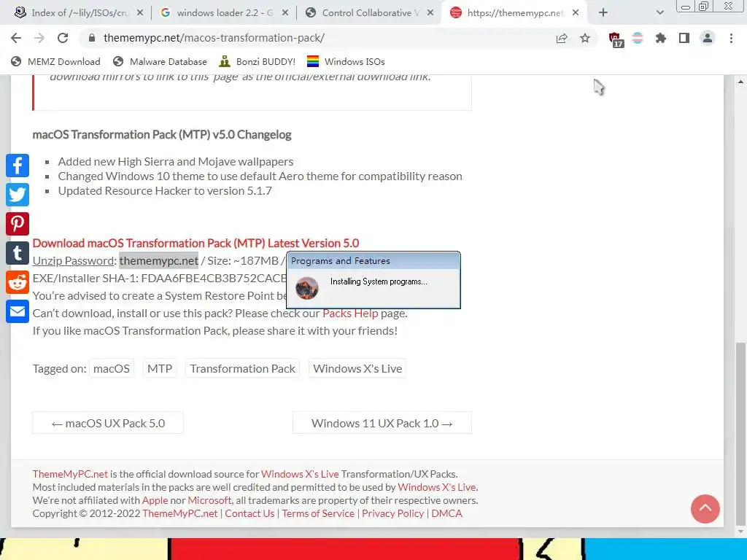The height and width of the screenshot is (560, 747).
Task: Click scrollbar up arrow
Action: click(x=740, y=82)
